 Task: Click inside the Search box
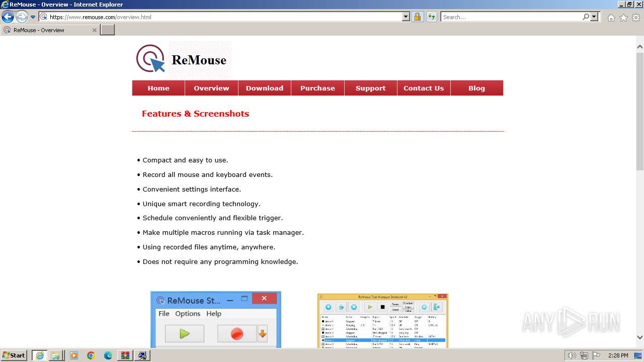[511, 17]
